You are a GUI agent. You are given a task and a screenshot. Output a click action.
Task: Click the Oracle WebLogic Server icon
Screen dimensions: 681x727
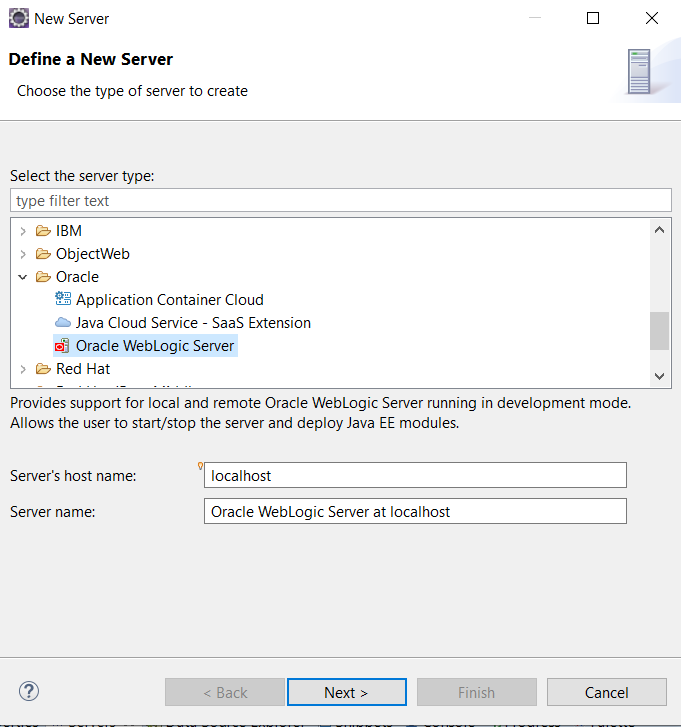click(62, 345)
